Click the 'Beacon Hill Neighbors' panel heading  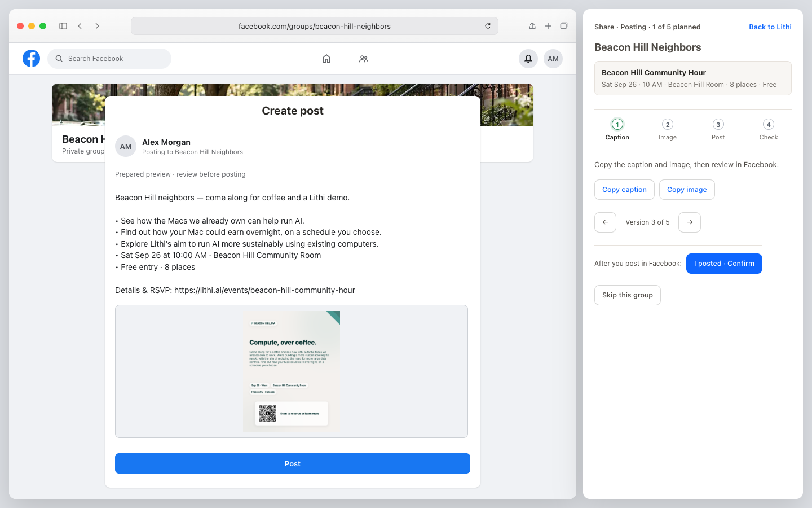pos(648,47)
